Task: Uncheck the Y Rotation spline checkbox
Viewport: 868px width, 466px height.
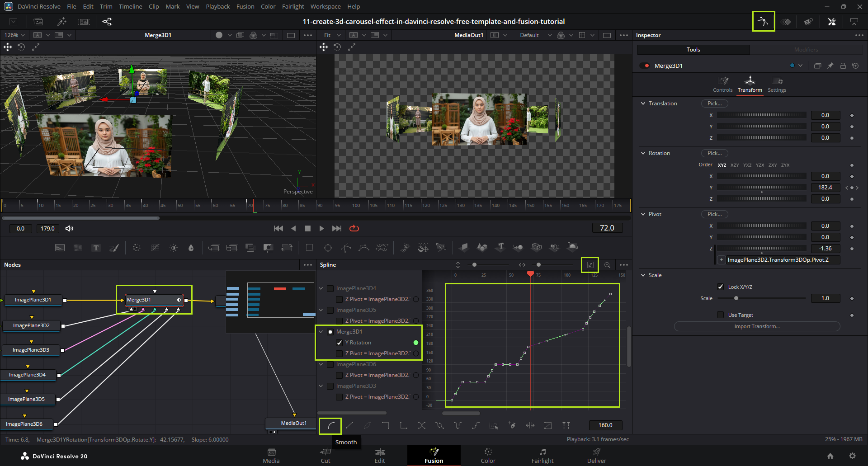Action: tap(340, 343)
